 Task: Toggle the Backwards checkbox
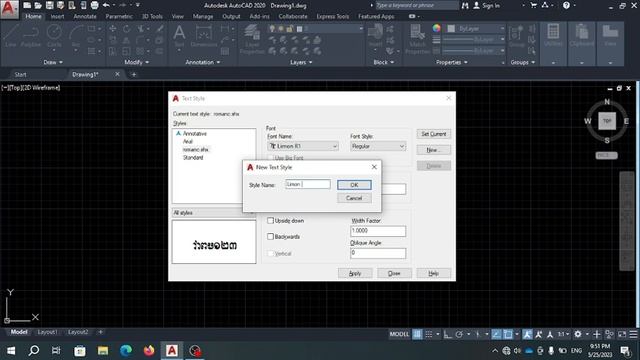click(x=270, y=236)
